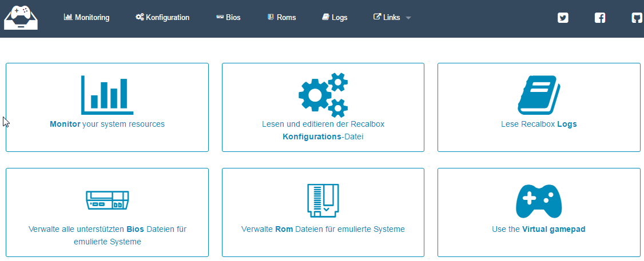Click 'Lese Recalbox Logs' text link
Viewport: 644px width, 261px height.
point(539,124)
